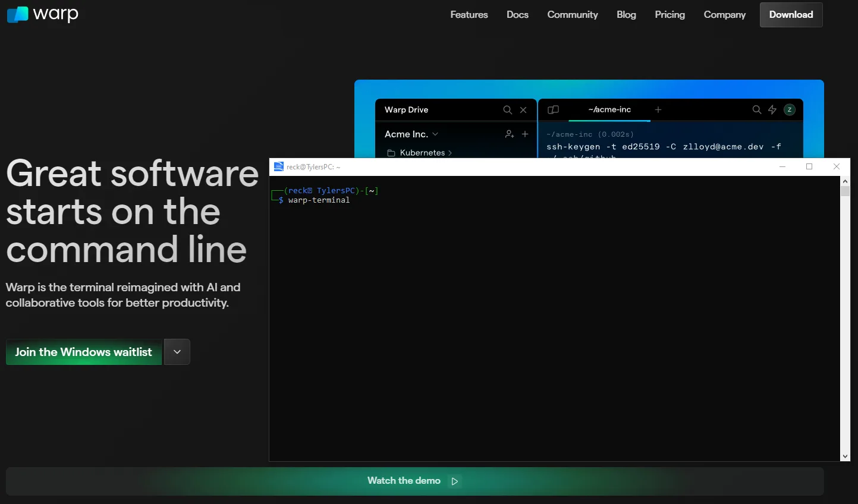Open the Company menu
The image size is (858, 504).
[725, 15]
